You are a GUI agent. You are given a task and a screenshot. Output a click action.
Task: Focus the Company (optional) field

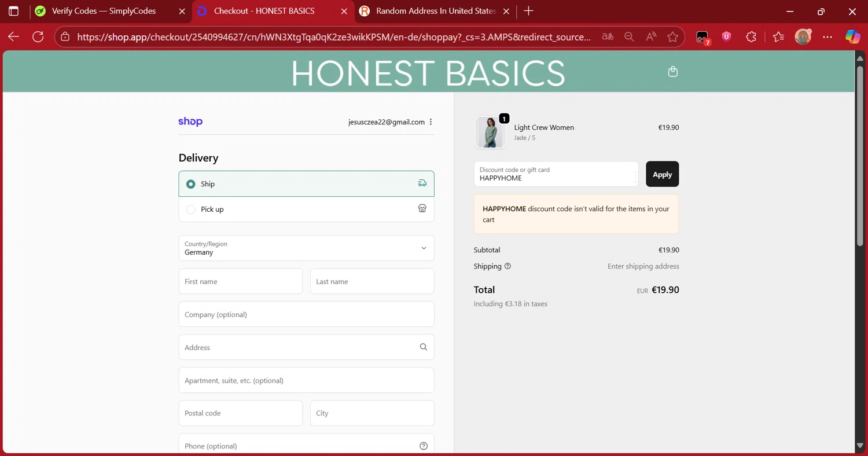(306, 314)
